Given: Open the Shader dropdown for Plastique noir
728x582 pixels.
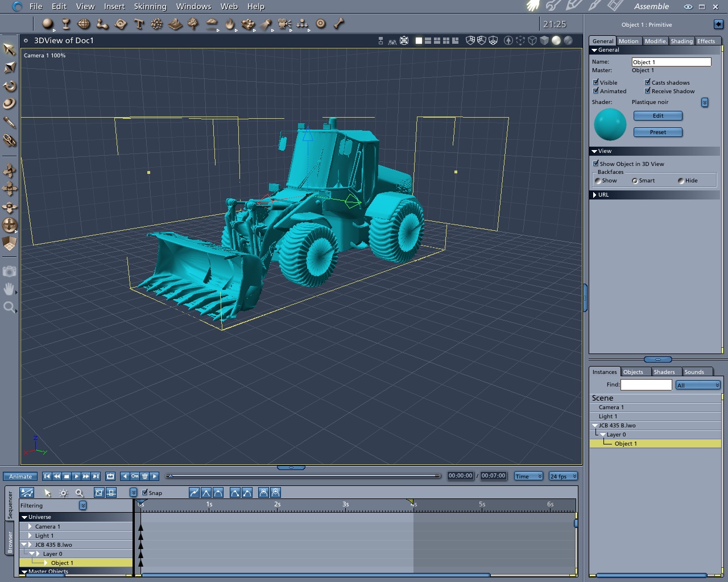Looking at the screenshot, I should pyautogui.click(x=705, y=102).
